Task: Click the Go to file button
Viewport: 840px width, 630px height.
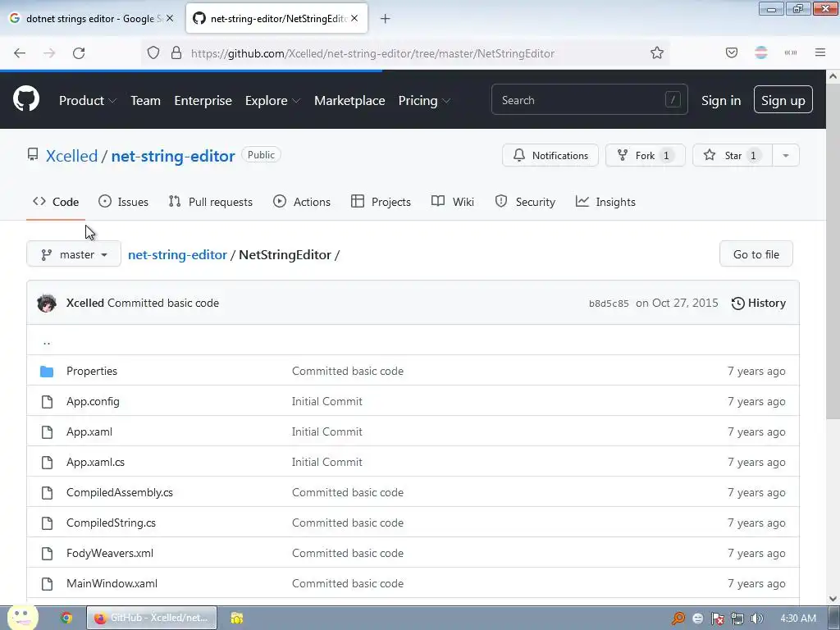Action: (x=756, y=254)
